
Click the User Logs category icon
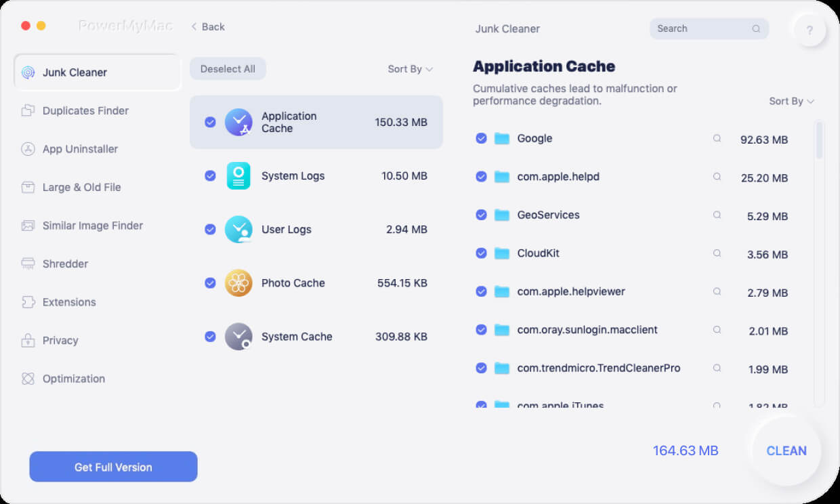(238, 229)
